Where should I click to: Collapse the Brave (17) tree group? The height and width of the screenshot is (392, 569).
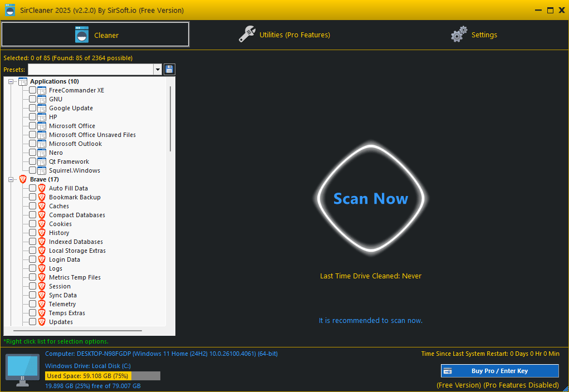[x=11, y=179]
